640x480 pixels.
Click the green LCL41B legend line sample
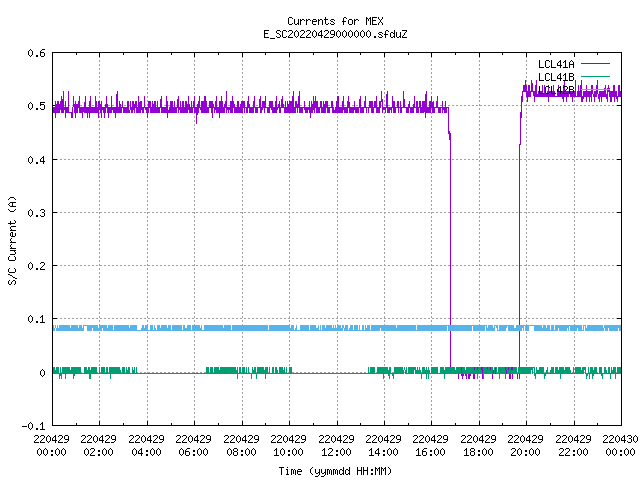(595, 77)
